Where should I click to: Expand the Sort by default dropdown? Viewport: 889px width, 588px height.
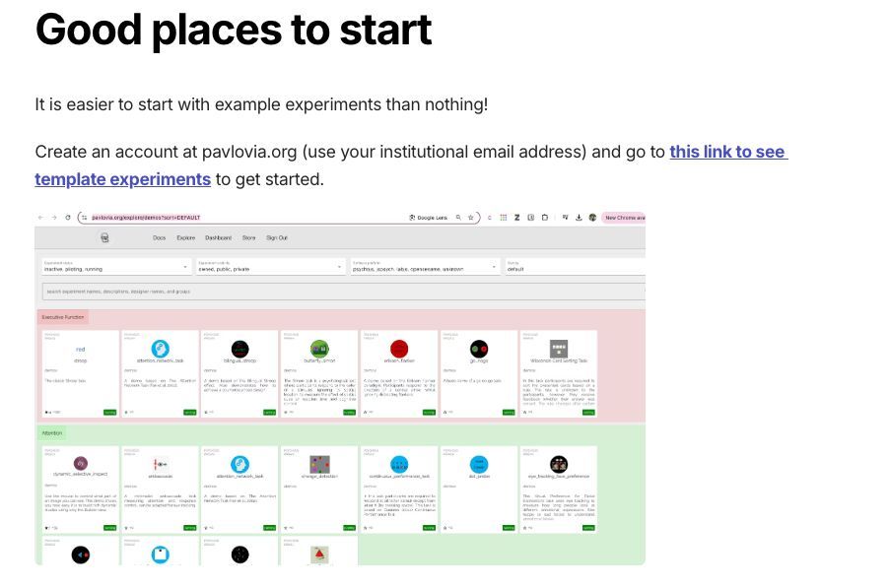click(x=575, y=267)
